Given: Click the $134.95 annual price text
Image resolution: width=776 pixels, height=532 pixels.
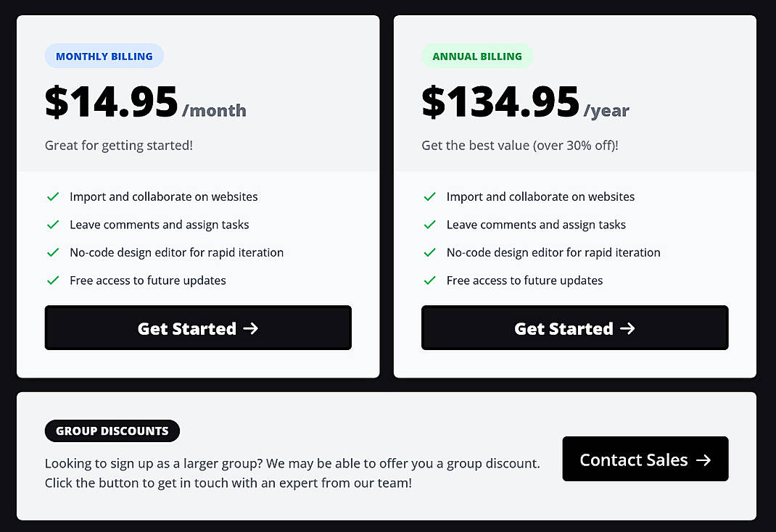Looking at the screenshot, I should pos(500,101).
